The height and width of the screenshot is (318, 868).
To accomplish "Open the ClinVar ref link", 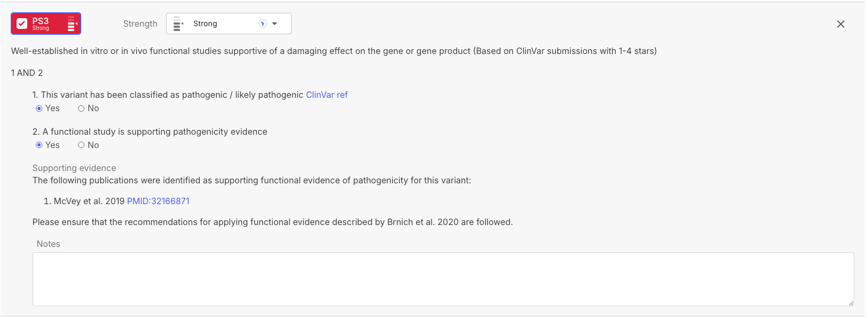I will pos(326,95).
